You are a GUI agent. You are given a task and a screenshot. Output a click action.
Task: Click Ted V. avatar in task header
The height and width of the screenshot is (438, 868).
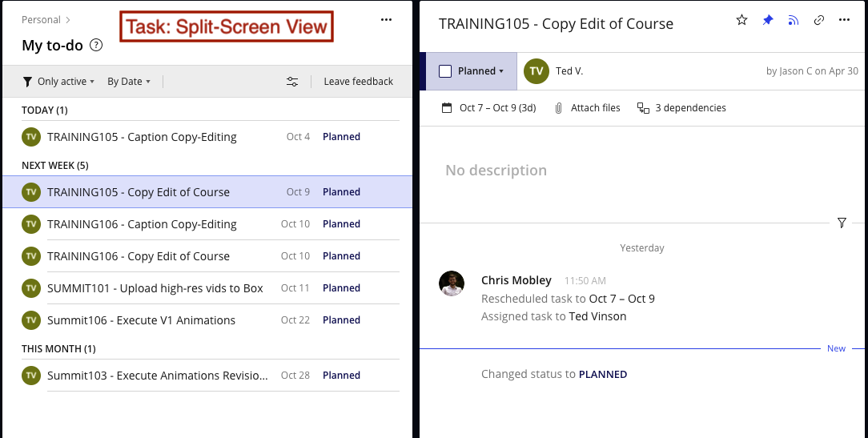click(536, 71)
